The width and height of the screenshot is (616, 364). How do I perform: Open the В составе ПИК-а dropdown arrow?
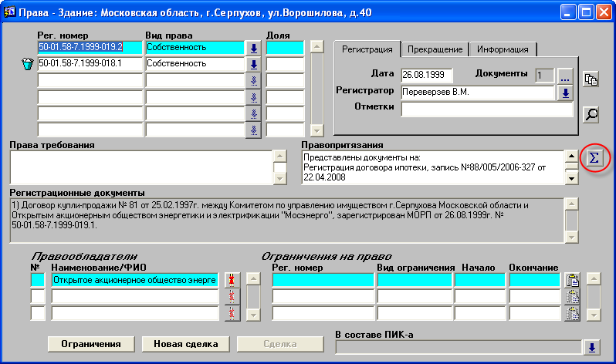(591, 348)
